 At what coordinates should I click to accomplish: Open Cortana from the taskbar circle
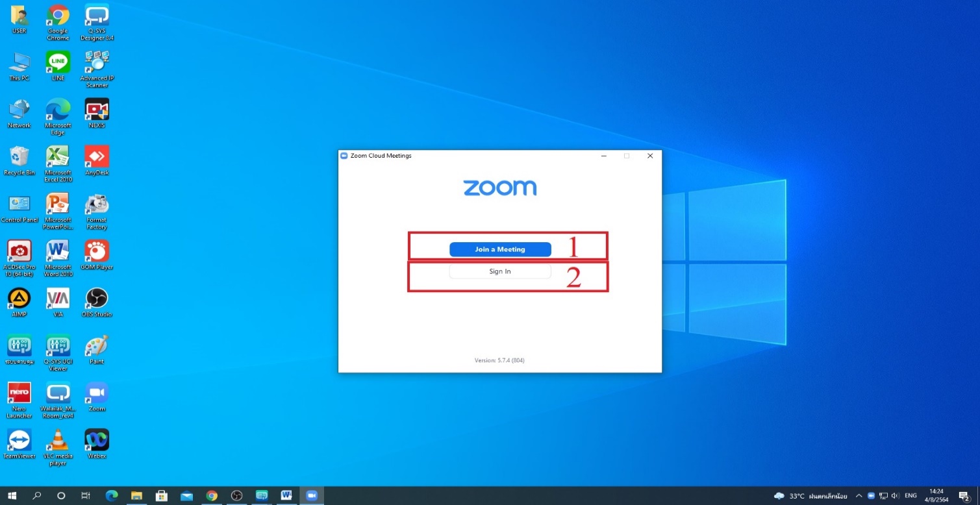pyautogui.click(x=61, y=496)
